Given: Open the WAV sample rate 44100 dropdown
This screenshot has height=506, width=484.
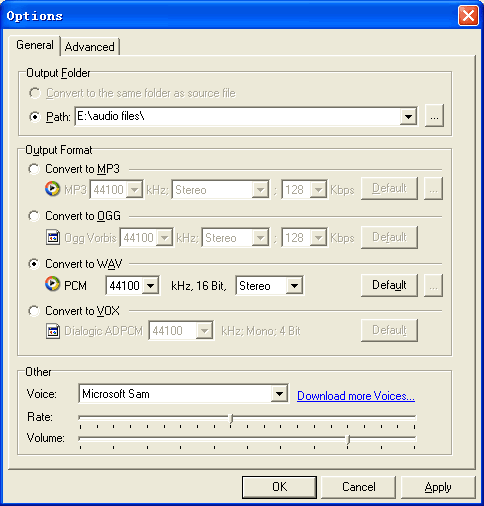Looking at the screenshot, I should click(x=150, y=286).
